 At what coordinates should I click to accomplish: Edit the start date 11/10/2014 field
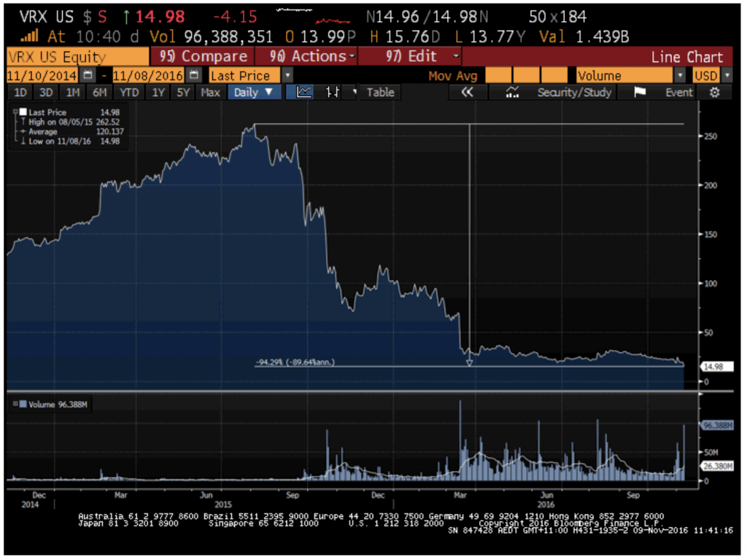coord(42,75)
